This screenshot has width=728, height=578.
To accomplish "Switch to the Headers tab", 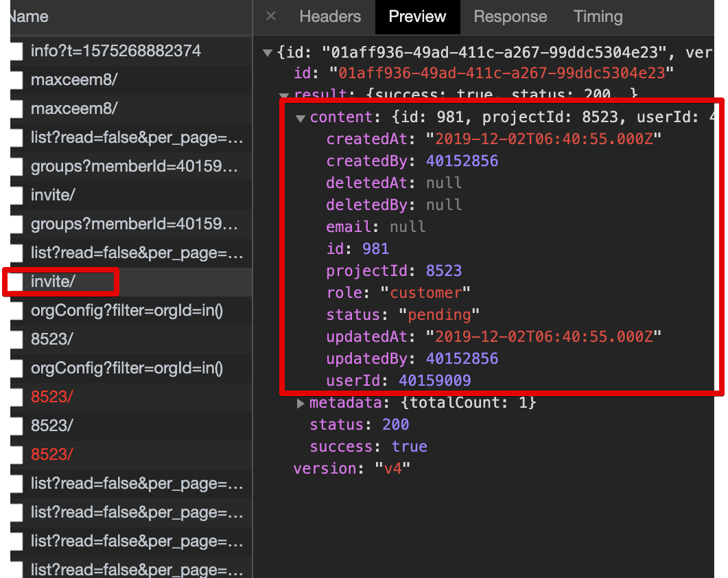I will 330,16.
